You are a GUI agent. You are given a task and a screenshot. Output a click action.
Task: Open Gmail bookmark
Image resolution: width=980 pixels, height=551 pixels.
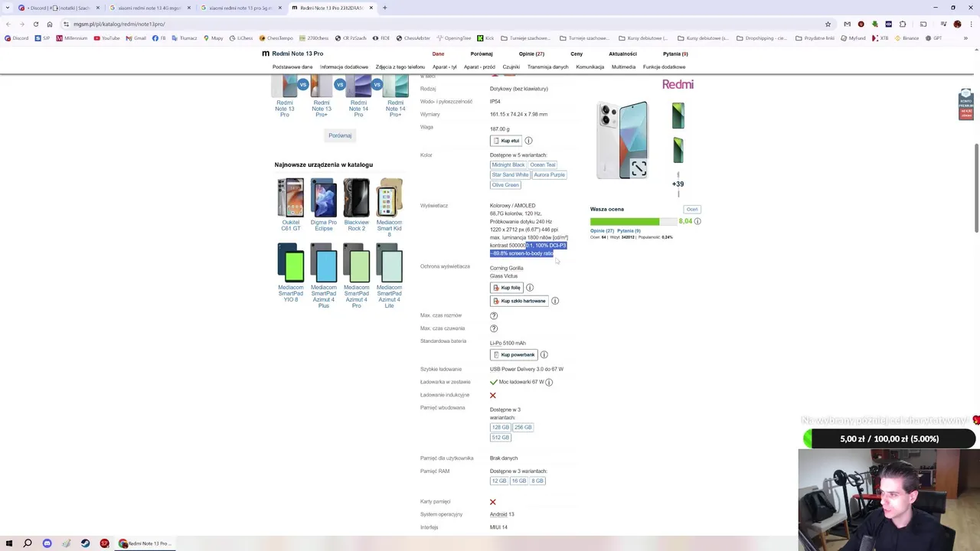click(136, 38)
